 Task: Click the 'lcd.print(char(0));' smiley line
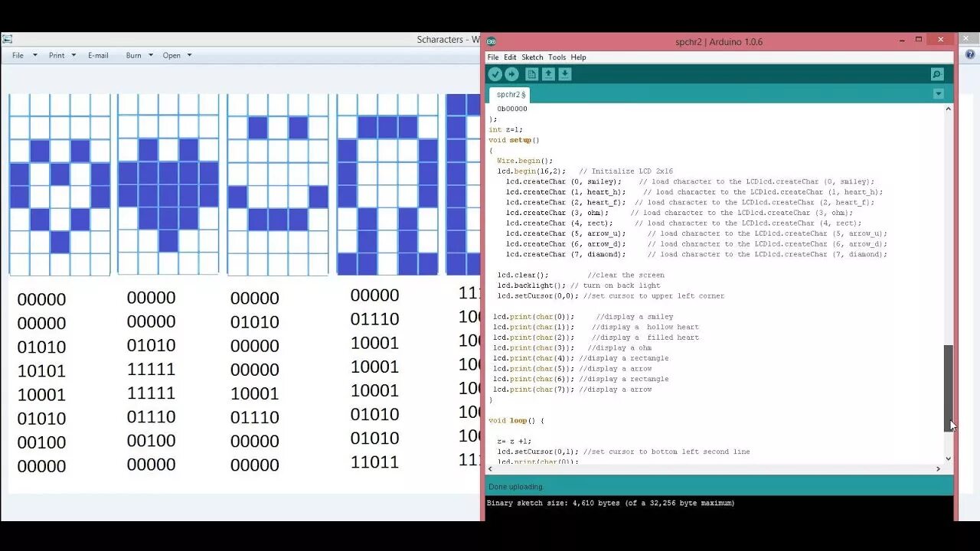click(x=533, y=317)
